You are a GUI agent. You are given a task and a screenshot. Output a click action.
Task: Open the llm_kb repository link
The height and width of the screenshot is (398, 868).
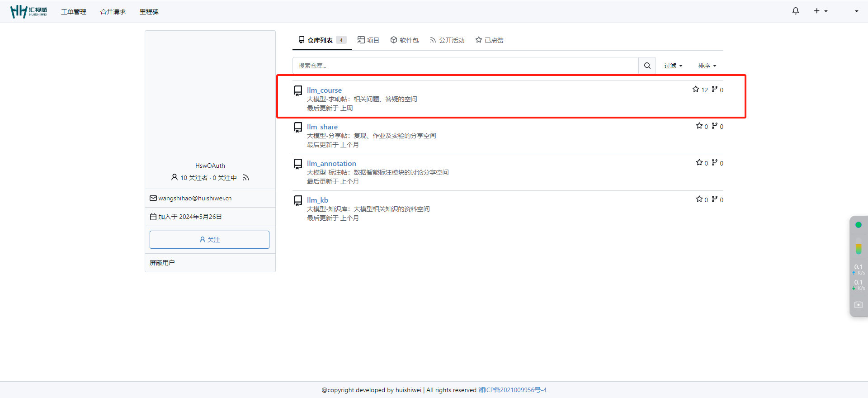pos(317,200)
